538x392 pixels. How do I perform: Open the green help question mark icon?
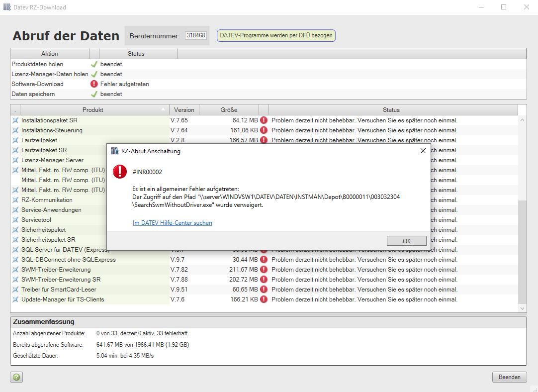pos(16,378)
